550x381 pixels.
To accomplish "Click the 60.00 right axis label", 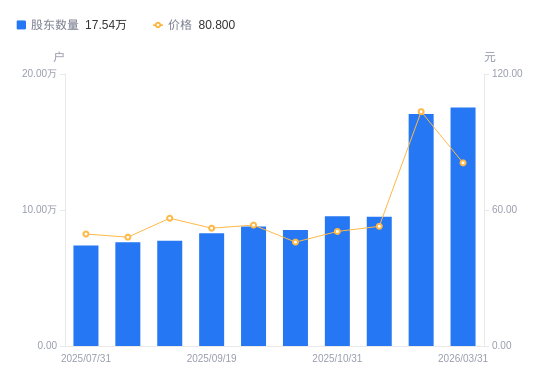I will pos(504,209).
